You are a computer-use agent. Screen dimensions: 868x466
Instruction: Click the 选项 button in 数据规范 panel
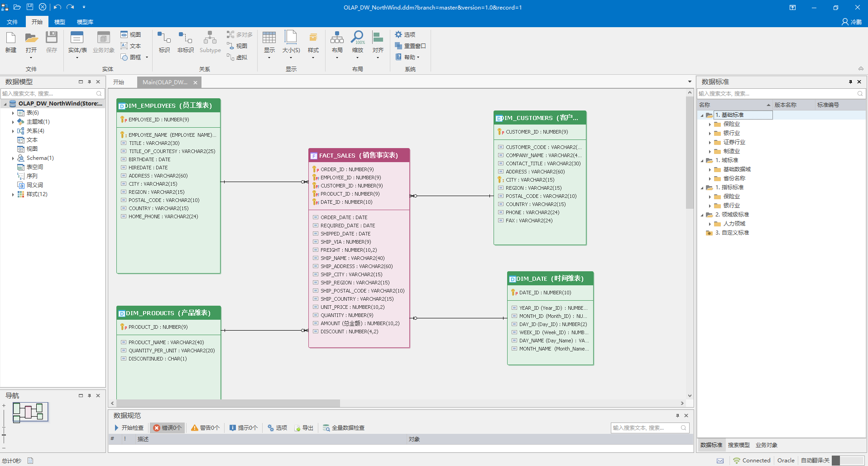point(277,428)
